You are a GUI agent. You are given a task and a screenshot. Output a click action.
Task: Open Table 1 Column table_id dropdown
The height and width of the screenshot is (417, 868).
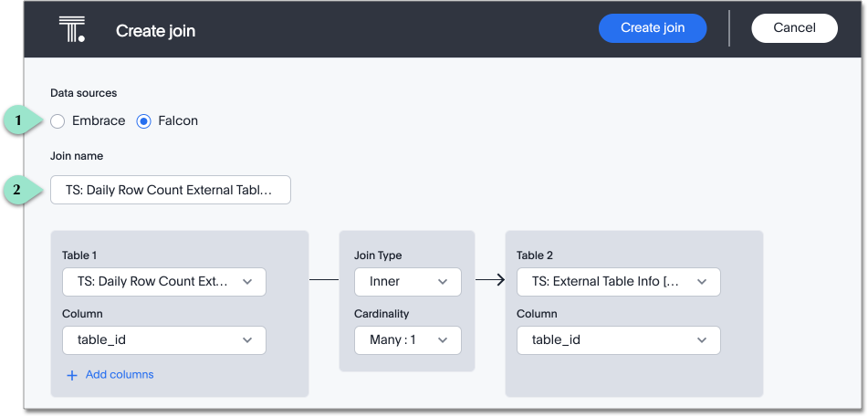164,340
